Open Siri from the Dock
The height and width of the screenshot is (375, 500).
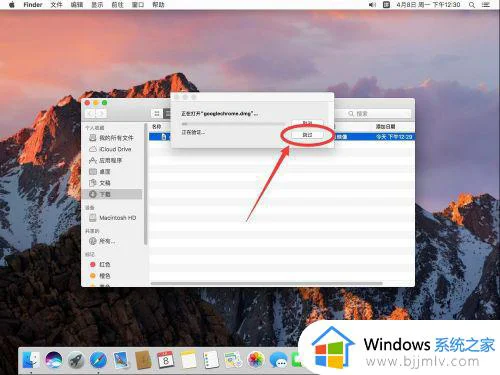click(x=54, y=360)
